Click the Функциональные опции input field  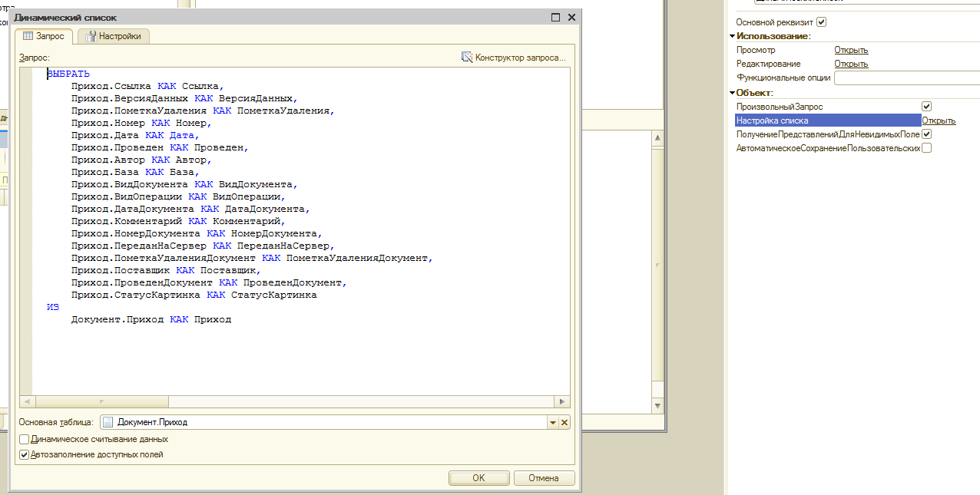[906, 78]
